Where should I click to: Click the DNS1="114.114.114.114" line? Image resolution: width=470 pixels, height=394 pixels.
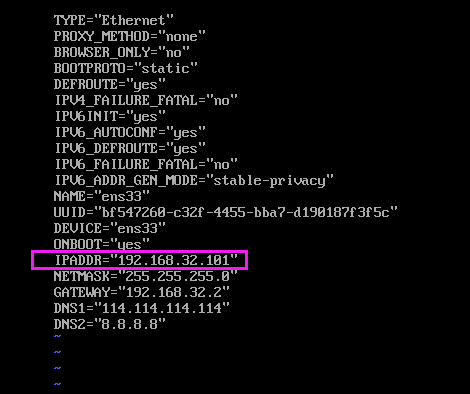(142, 308)
